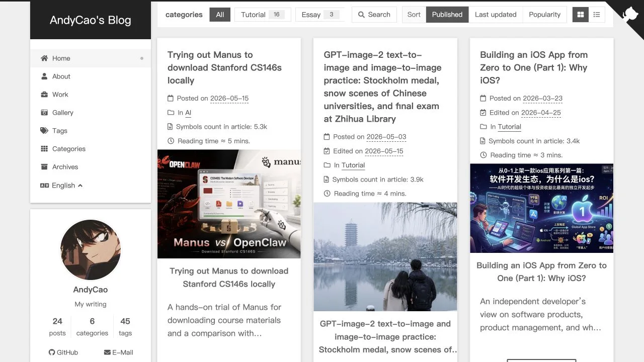Open the snowy pagoda lake cover image
Screen dimensions: 644x362
point(385,257)
